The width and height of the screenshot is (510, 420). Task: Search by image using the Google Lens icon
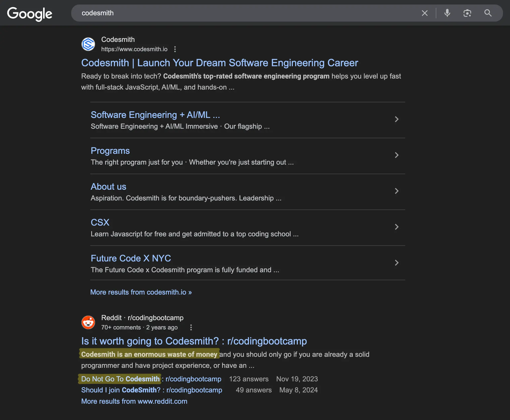tap(467, 13)
